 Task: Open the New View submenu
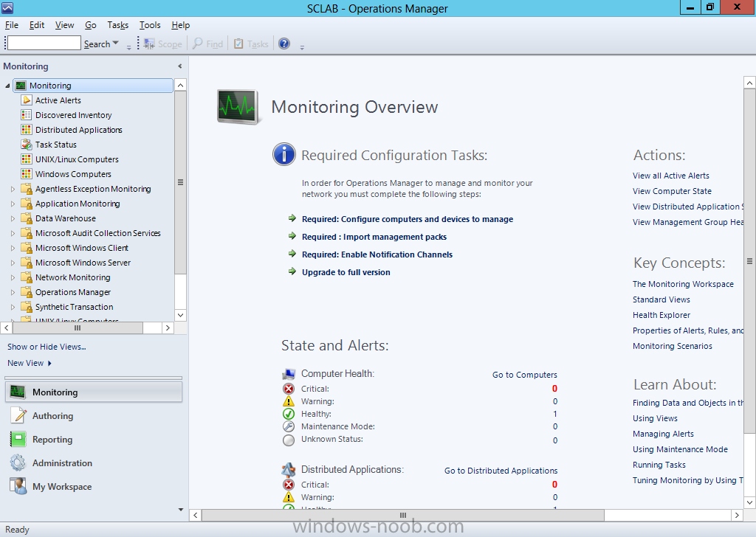[30, 363]
